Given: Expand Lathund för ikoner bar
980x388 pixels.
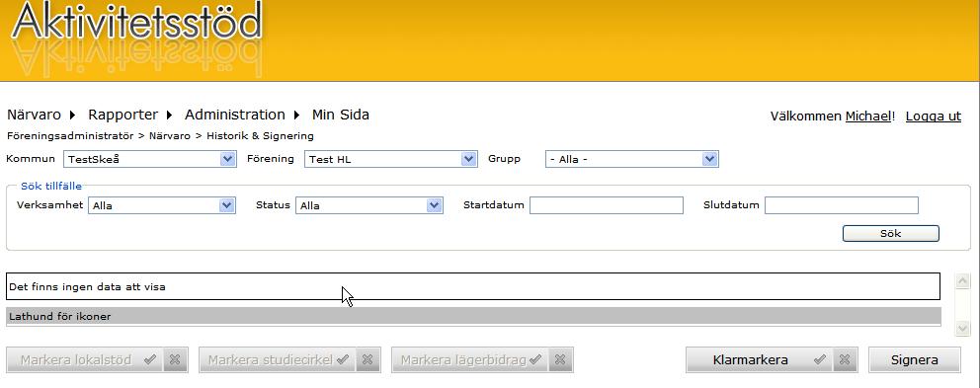Looking at the screenshot, I should [474, 317].
